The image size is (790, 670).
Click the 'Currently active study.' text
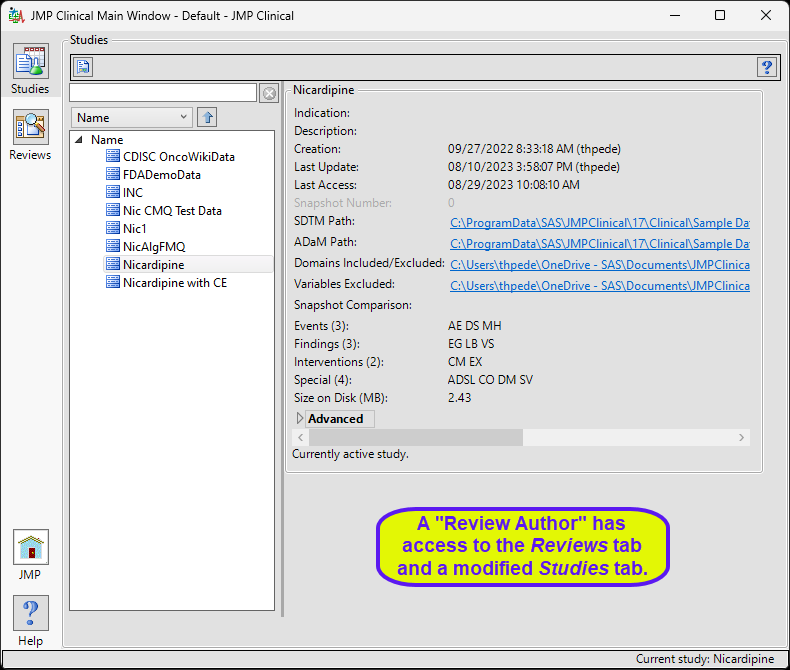[350, 454]
